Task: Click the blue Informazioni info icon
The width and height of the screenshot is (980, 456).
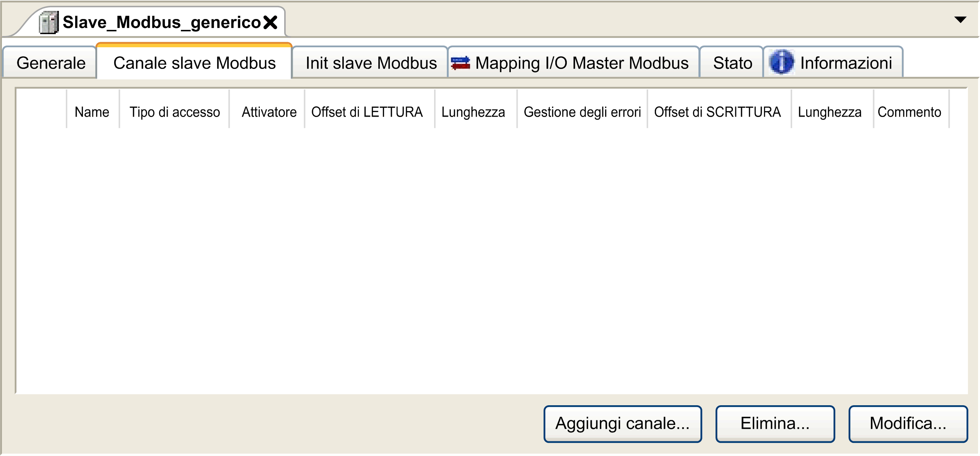Action: [x=781, y=62]
